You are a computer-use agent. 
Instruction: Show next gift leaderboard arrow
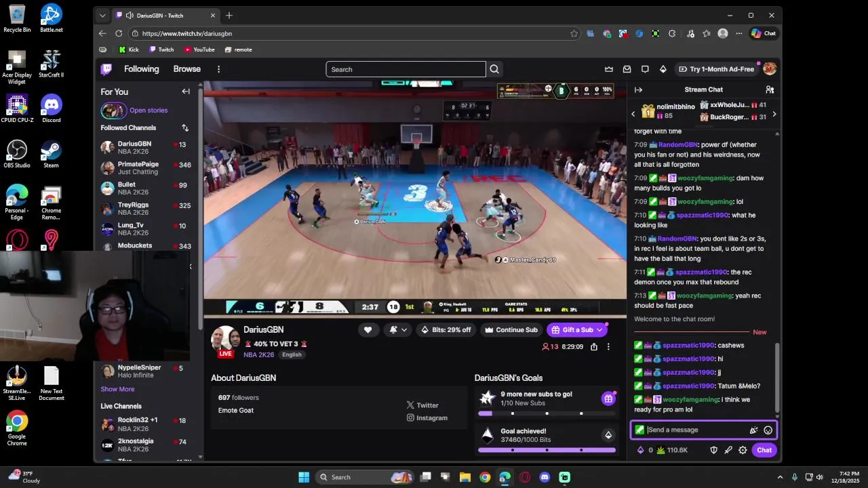coord(774,114)
